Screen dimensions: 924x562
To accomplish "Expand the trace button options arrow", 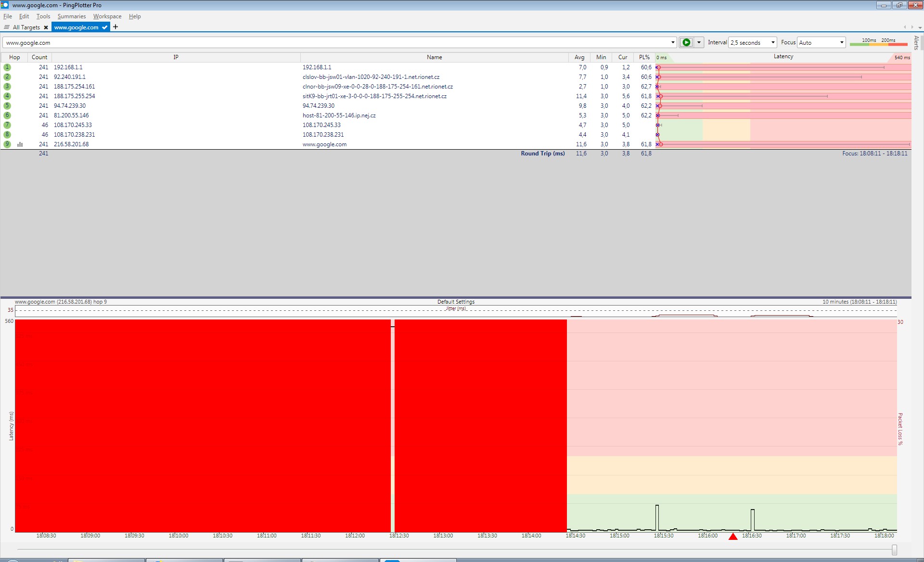I will pyautogui.click(x=699, y=42).
